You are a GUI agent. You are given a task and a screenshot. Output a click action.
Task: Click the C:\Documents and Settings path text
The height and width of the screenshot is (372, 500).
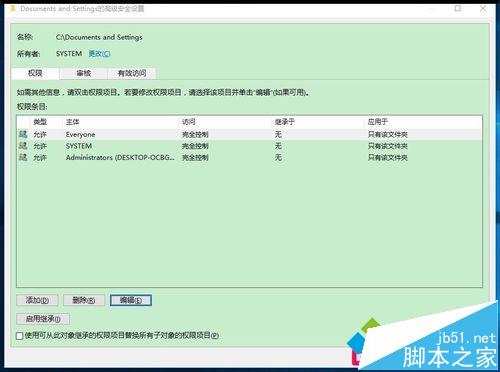tap(99, 37)
